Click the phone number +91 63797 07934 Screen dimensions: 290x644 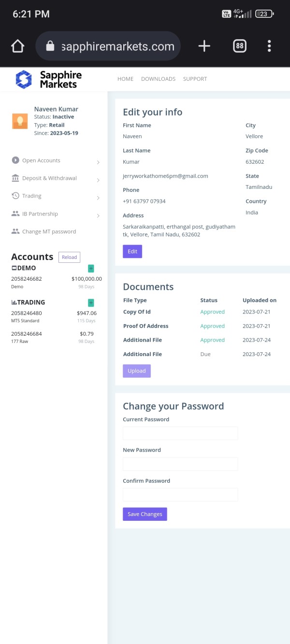click(x=144, y=201)
